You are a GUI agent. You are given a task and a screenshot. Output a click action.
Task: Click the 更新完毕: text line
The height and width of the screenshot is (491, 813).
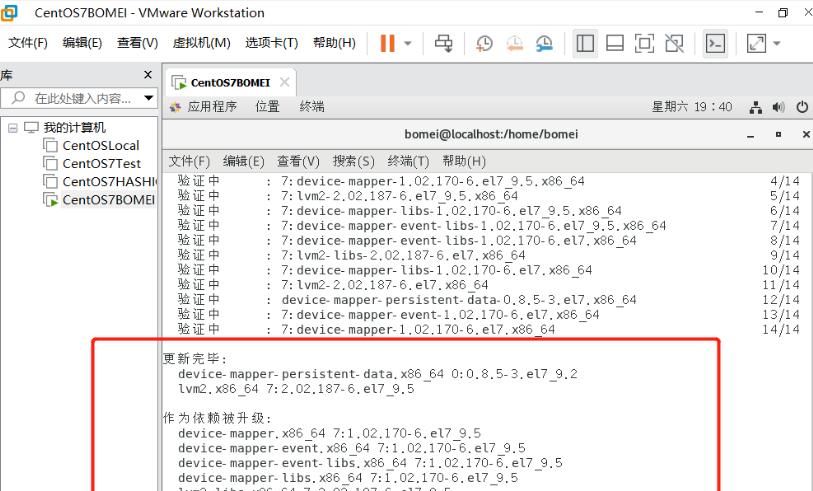195,359
